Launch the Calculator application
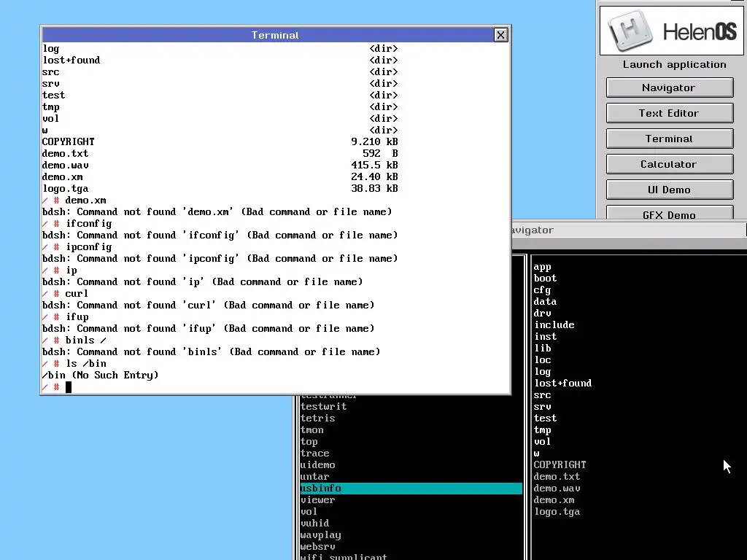 (670, 164)
